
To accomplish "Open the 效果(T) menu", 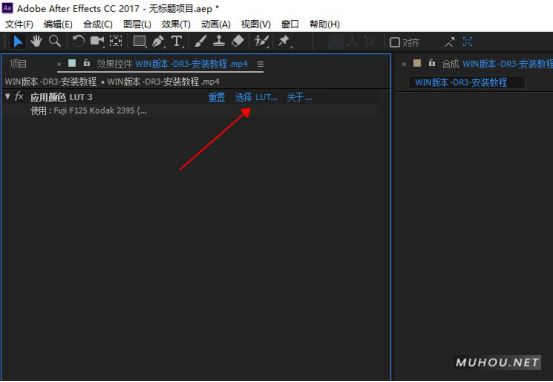I will pyautogui.click(x=176, y=24).
